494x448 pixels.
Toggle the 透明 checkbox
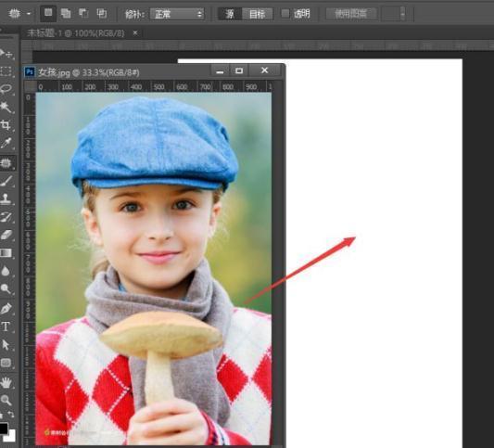pyautogui.click(x=285, y=14)
